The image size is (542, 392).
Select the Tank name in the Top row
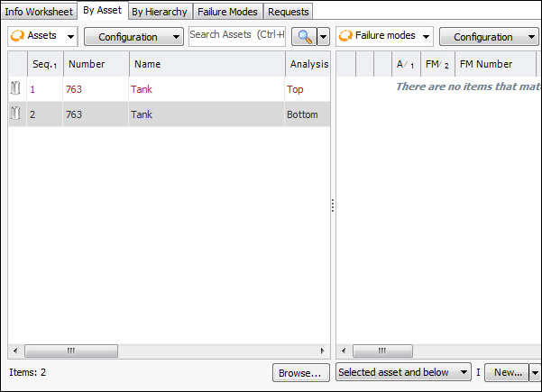point(142,89)
